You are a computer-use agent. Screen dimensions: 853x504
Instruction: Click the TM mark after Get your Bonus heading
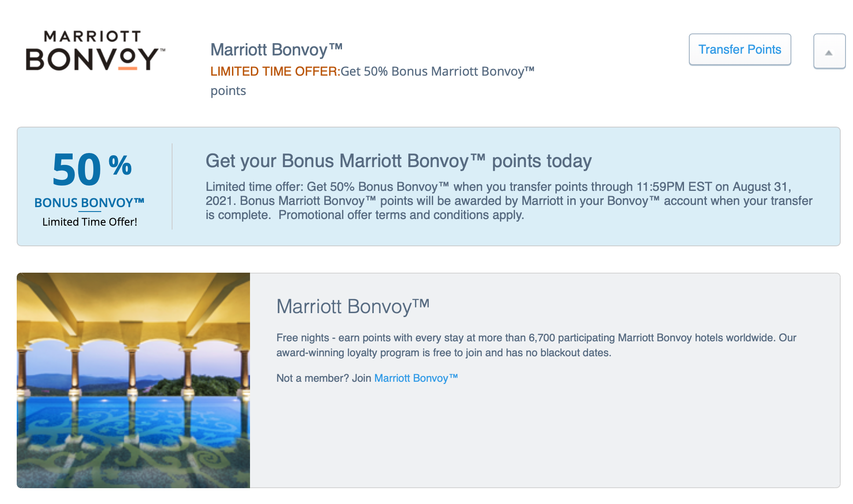(478, 156)
